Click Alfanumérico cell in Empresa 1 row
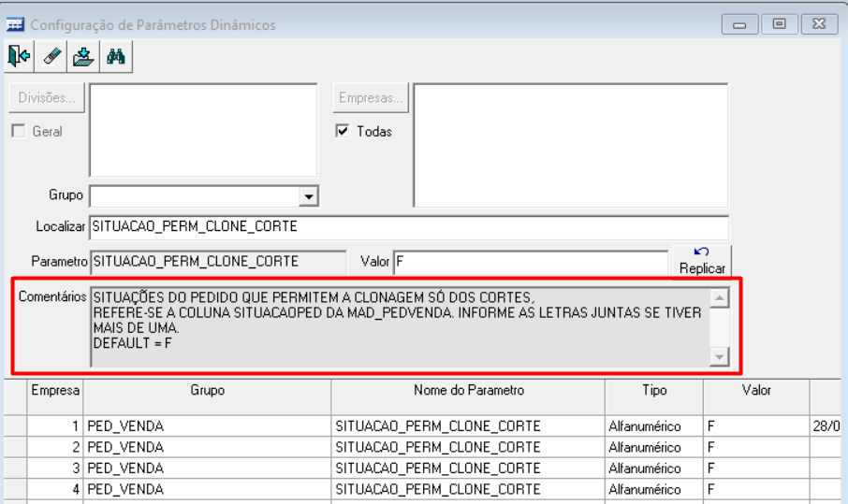Image resolution: width=848 pixels, height=504 pixels. [654, 426]
